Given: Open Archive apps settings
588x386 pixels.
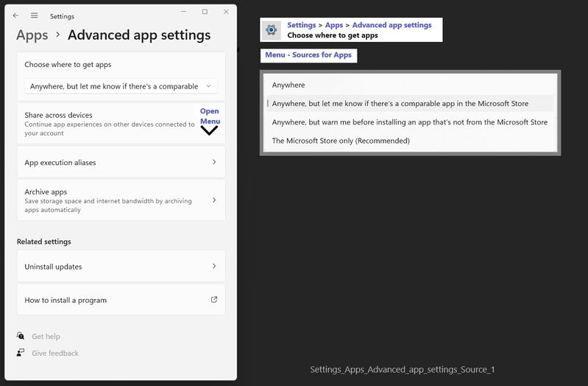Looking at the screenshot, I should click(121, 200).
